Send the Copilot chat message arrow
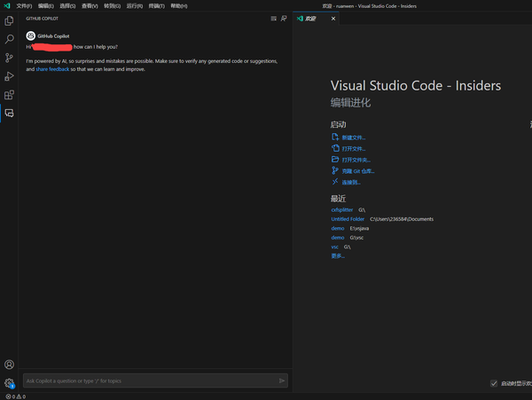 tap(282, 380)
